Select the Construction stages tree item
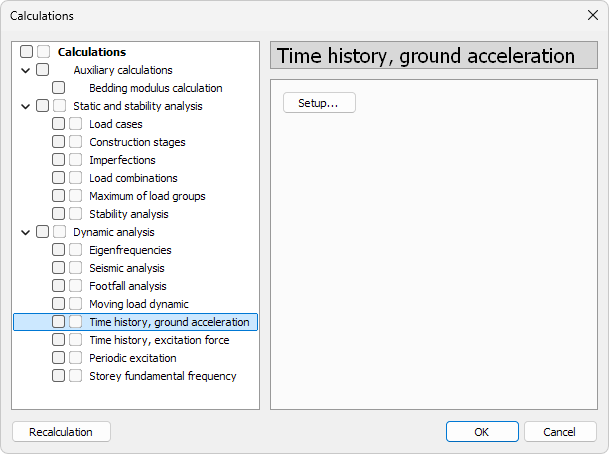 137,142
